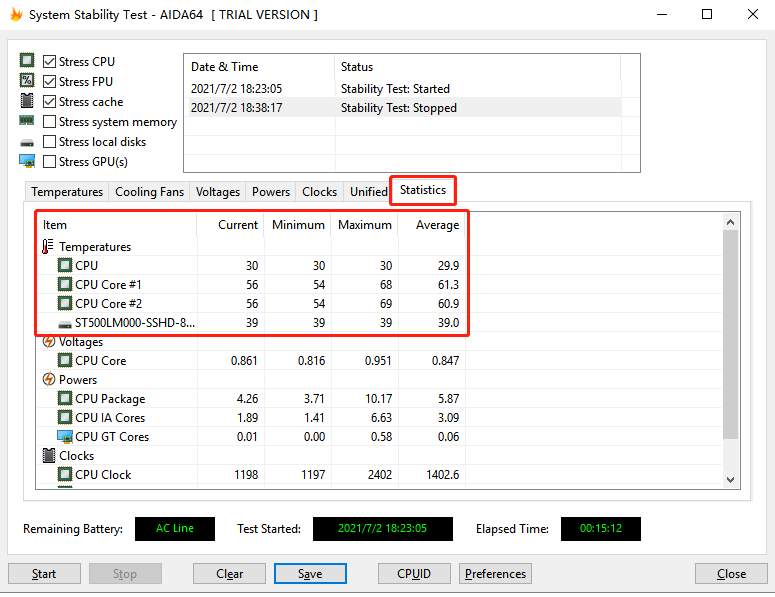Click the CPU GT Cores monitor icon

pos(65,437)
